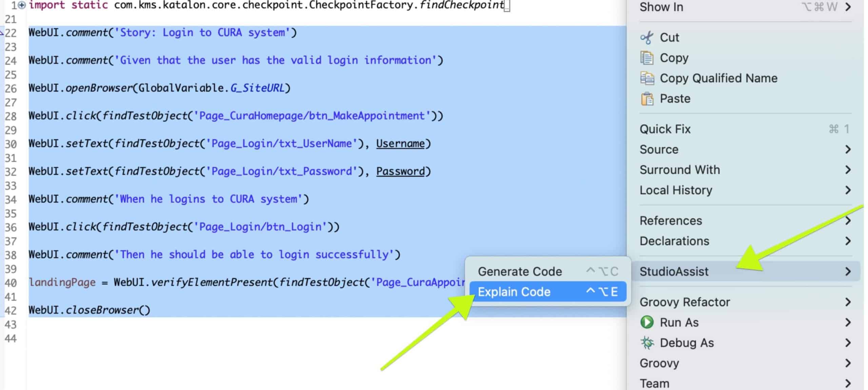Image resolution: width=868 pixels, height=390 pixels.
Task: Click the Local History chevron arrow
Action: click(848, 190)
